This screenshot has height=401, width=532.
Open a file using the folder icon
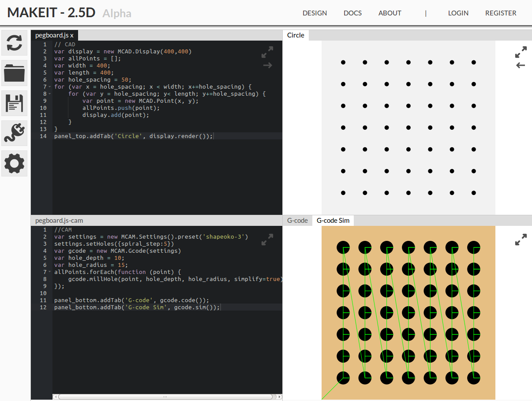coord(14,73)
